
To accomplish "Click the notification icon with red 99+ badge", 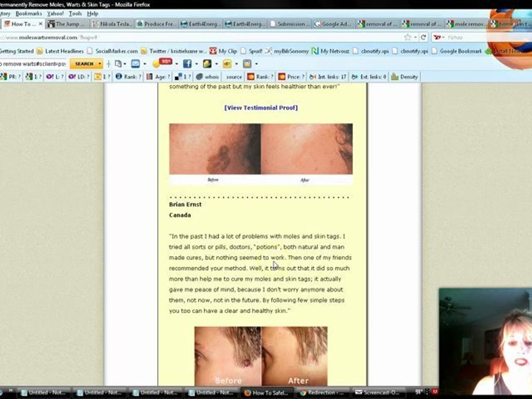I will click(x=163, y=63).
